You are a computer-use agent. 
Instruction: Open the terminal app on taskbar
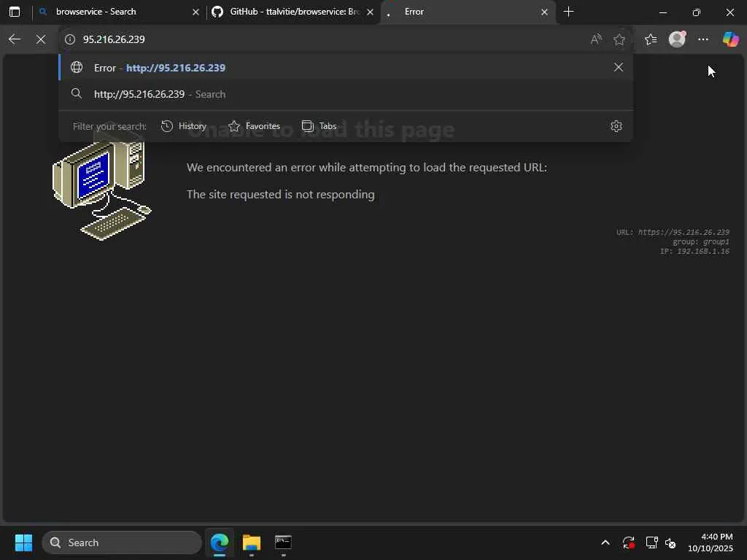[x=283, y=542]
